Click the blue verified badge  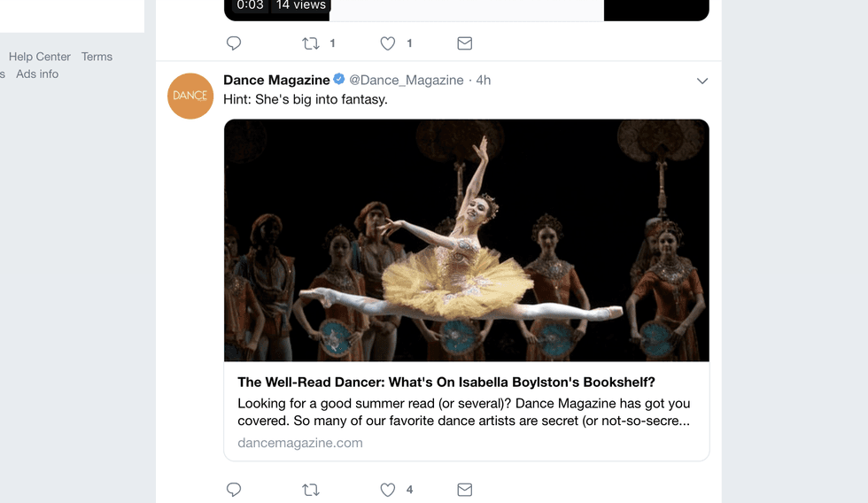tap(339, 80)
